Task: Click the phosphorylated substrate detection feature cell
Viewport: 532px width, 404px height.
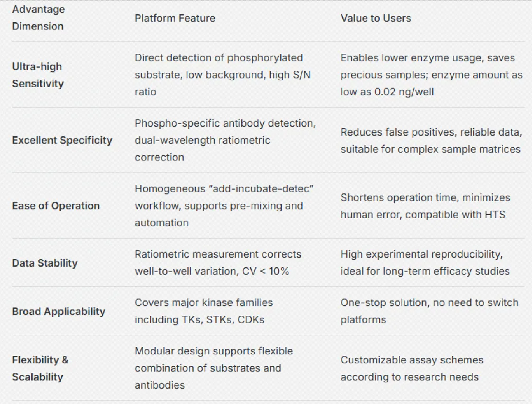Action: (222, 75)
